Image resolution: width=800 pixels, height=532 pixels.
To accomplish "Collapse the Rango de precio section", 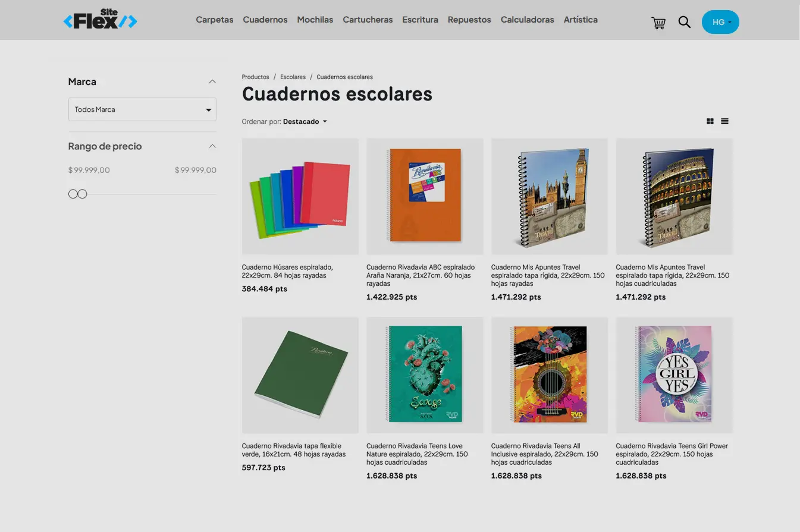I will [212, 146].
